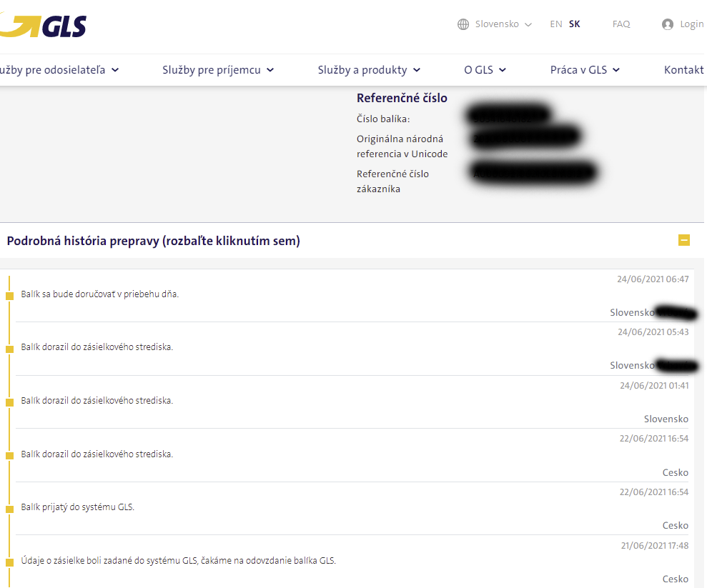Viewport: 707px width, 588px height.
Task: Go to the Kontakt page
Action: (683, 70)
